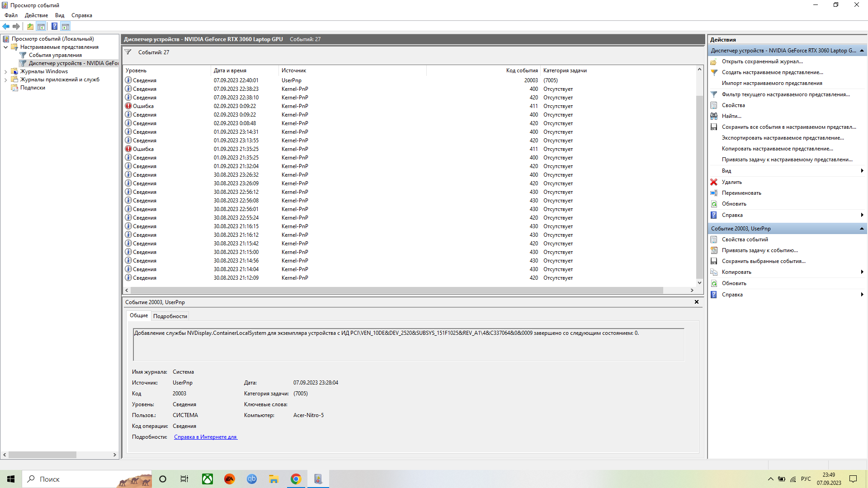Click Экспортировать настраиваемое представление action
This screenshot has height=488, width=868.
[x=783, y=138]
